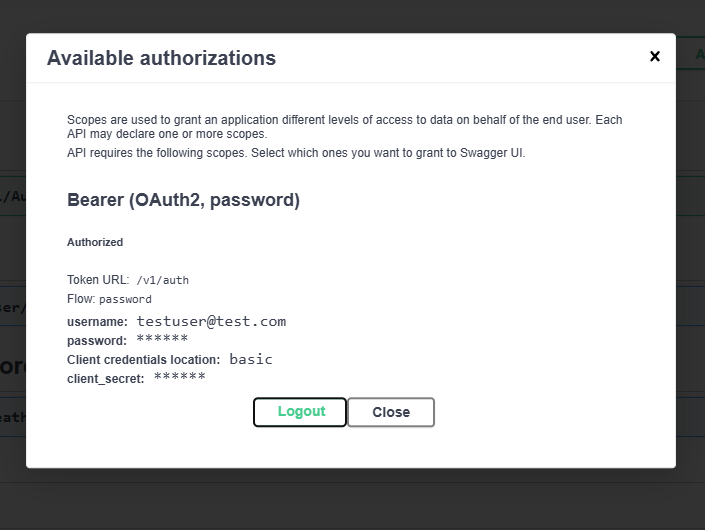Click the /v1/auth token URL text
Image resolution: width=705 pixels, height=530 pixels.
coord(162,280)
